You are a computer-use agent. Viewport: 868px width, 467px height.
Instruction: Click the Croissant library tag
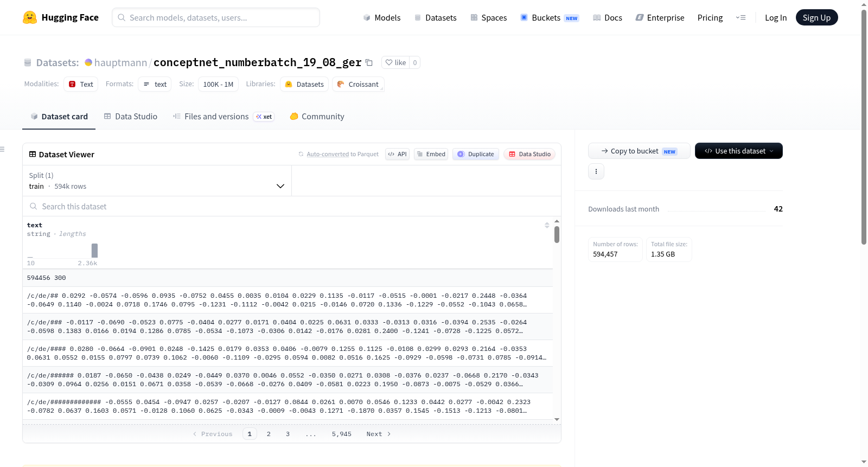click(358, 84)
